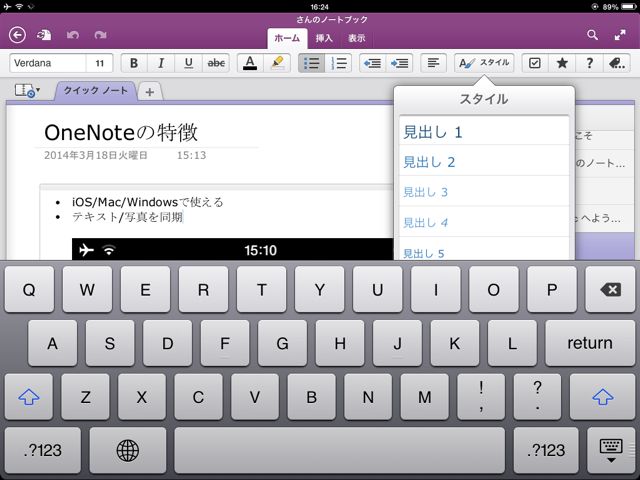The width and height of the screenshot is (640, 480).
Task: Tap the left .?123 key
Action: (42, 450)
